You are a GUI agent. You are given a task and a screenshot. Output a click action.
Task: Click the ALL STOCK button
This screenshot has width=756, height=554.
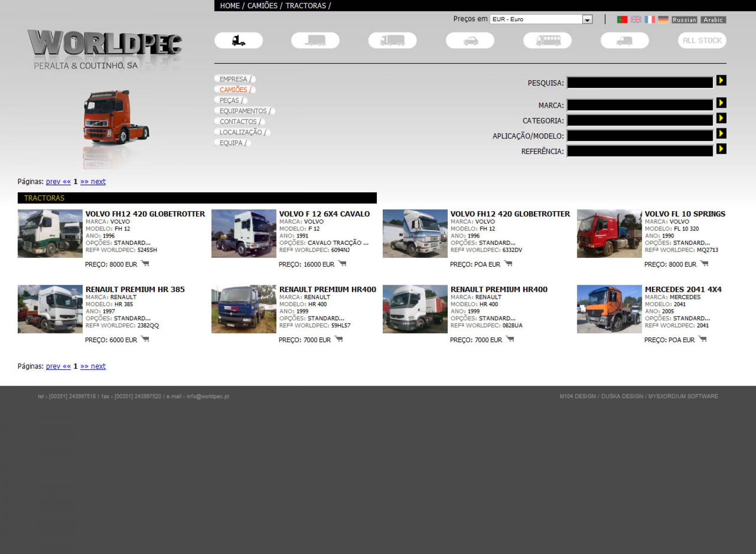click(x=702, y=41)
